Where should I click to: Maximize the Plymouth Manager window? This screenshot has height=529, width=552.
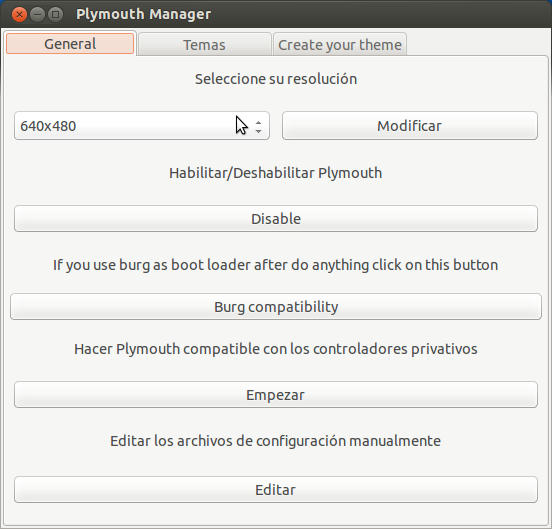(55, 14)
